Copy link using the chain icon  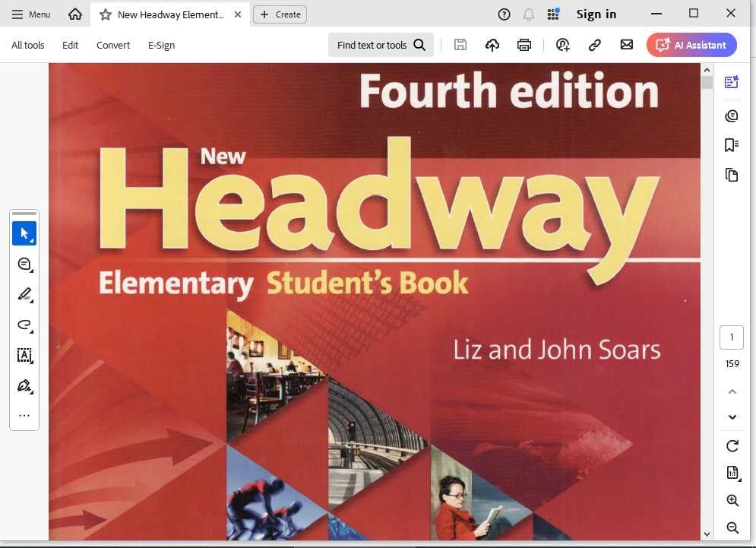tap(594, 45)
